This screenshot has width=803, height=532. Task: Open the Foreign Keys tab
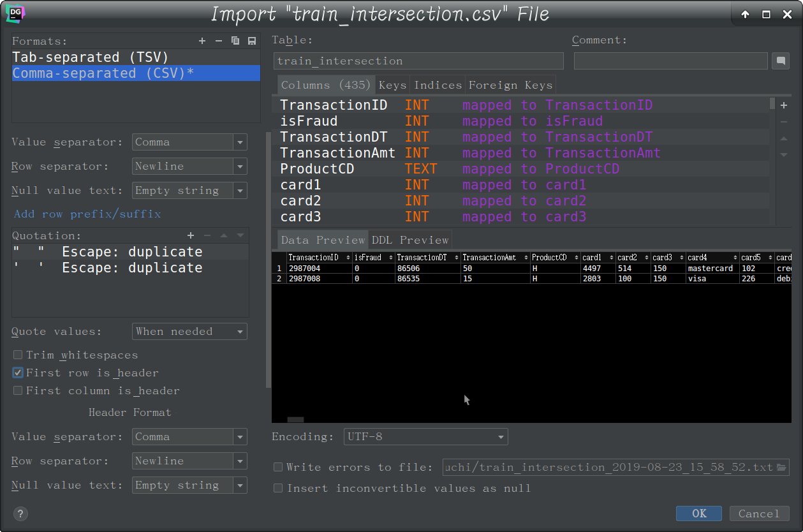coord(510,85)
